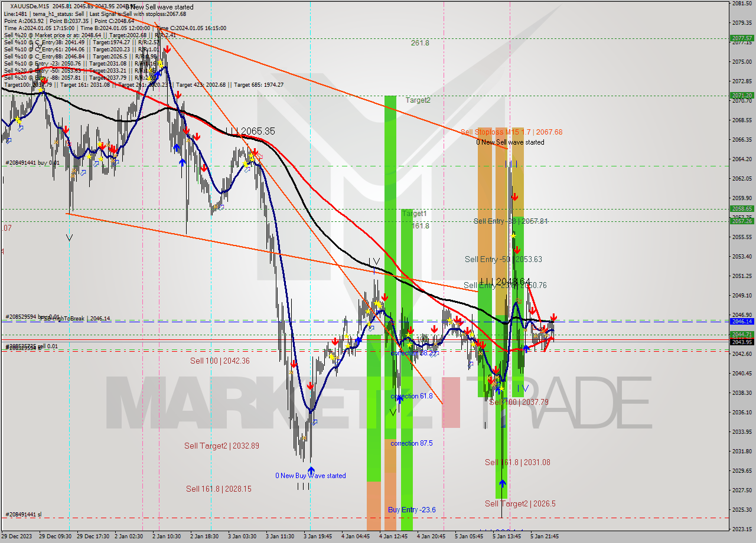Image resolution: width=756 pixels, height=543 pixels.
Task: Click the green 2071.20 price axis tag
Action: [x=742, y=95]
